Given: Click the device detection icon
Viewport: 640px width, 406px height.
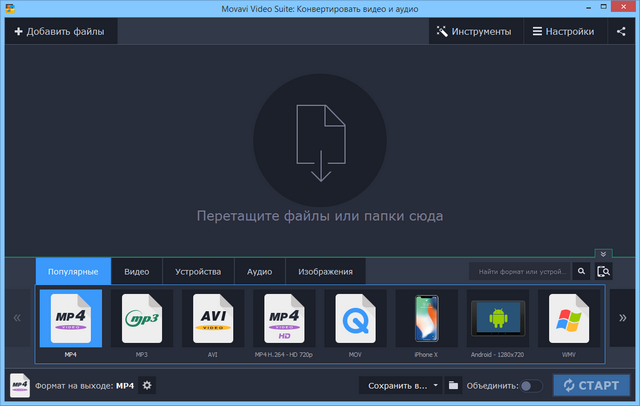Looking at the screenshot, I should click(x=603, y=271).
